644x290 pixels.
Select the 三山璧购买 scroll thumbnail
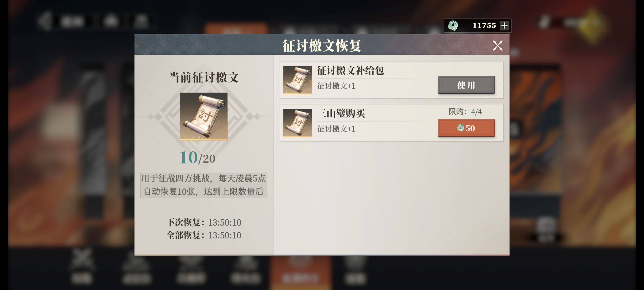[298, 123]
